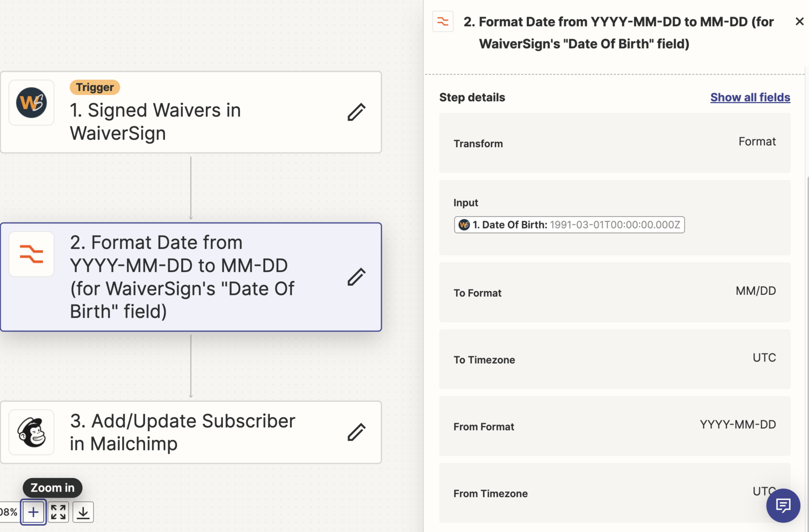The height and width of the screenshot is (532, 809).
Task: Click the Input field label
Action: (x=466, y=203)
